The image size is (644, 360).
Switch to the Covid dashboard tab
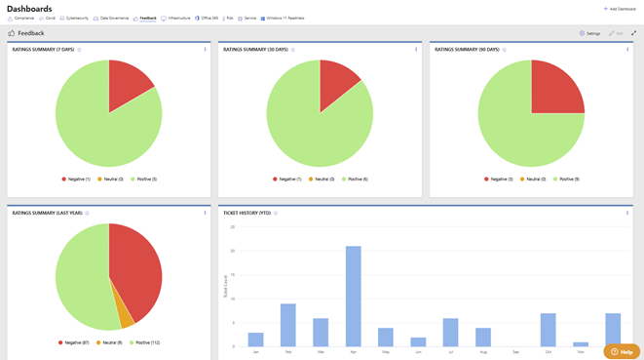(x=47, y=19)
